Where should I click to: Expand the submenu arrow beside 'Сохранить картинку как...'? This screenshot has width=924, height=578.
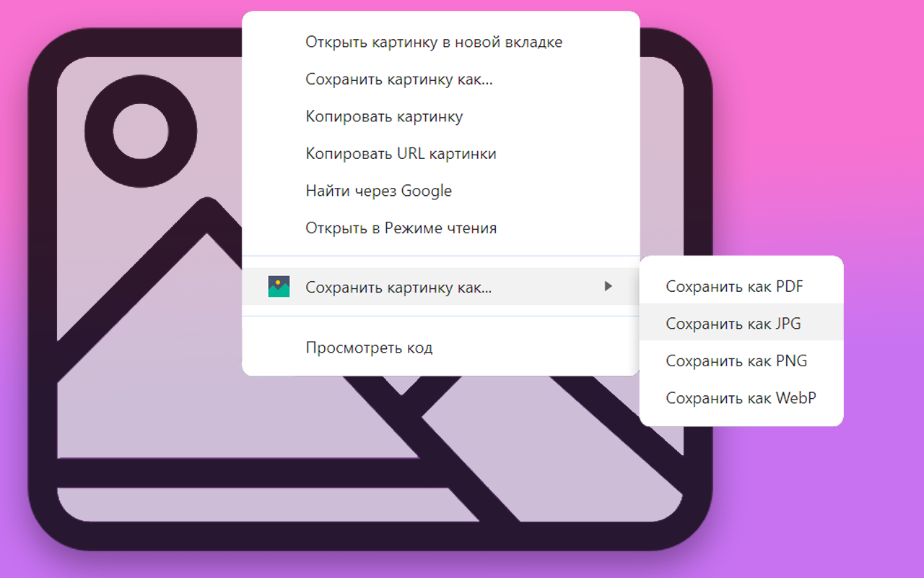coord(609,287)
